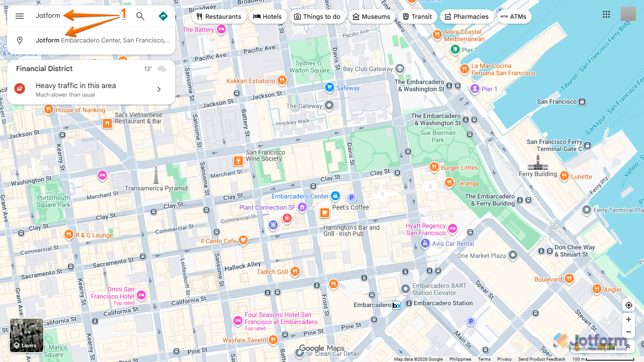Open the Privacy link
Screen dimensions: 644x362
coord(504,359)
